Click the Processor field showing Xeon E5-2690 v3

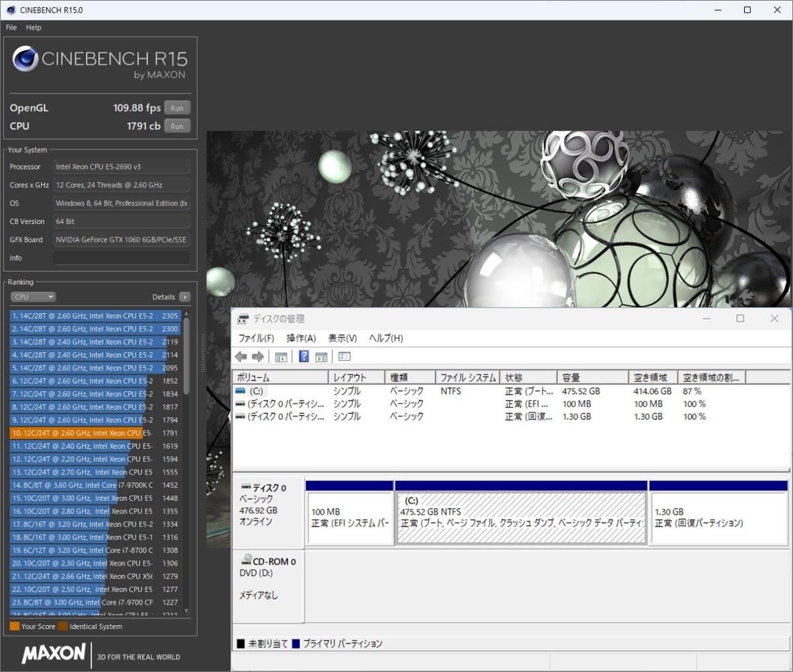coord(122,167)
